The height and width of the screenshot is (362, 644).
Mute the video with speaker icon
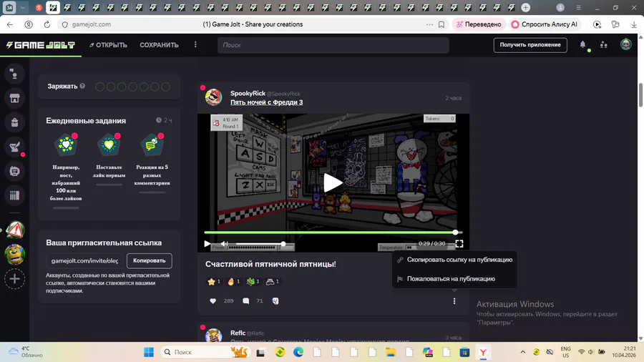[x=224, y=244]
